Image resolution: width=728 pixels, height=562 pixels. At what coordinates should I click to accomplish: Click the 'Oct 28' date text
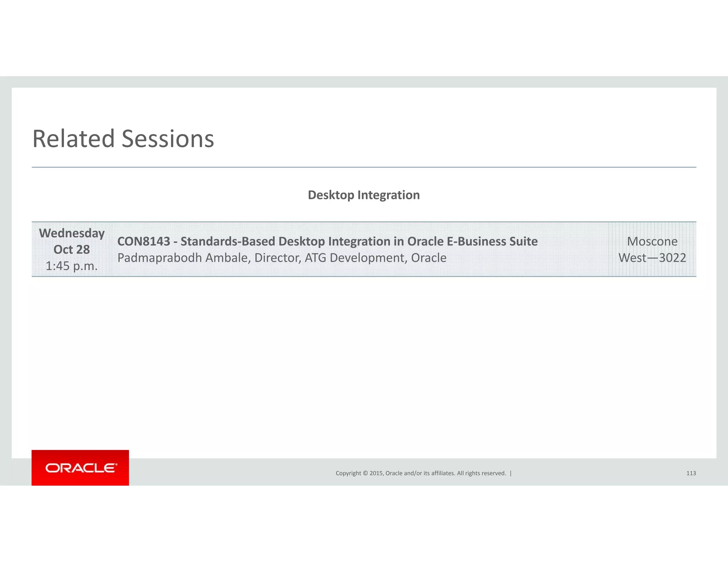coord(72,249)
